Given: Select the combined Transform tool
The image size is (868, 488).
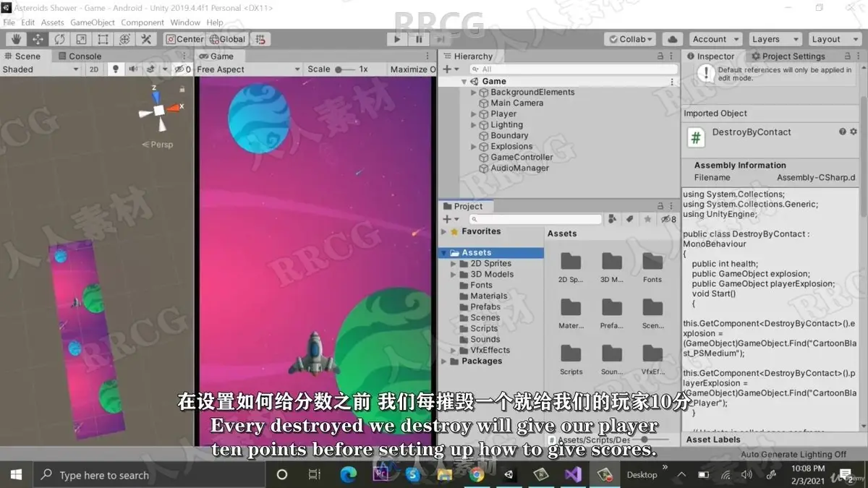Looking at the screenshot, I should point(124,39).
